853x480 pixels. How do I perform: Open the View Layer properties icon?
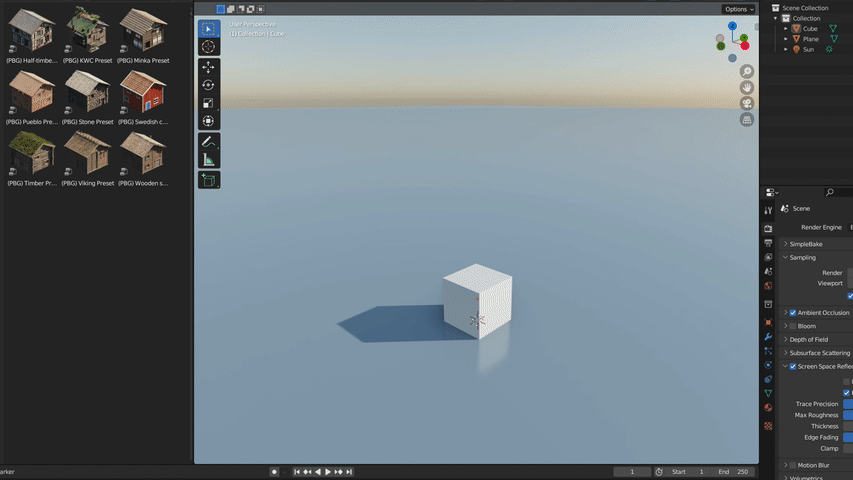click(768, 257)
